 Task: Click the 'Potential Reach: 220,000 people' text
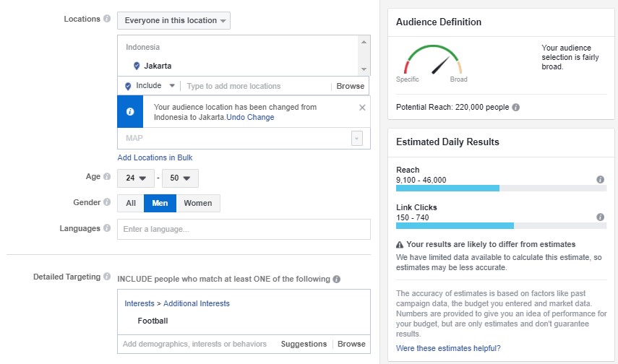click(x=452, y=107)
